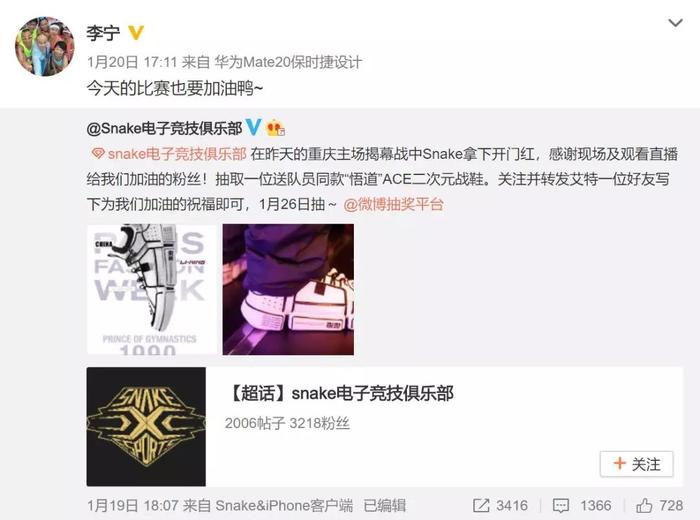This screenshot has width=700, height=520.
Task: Open the @Snake电子竞技俱乐部 reposted account link
Action: point(165,129)
